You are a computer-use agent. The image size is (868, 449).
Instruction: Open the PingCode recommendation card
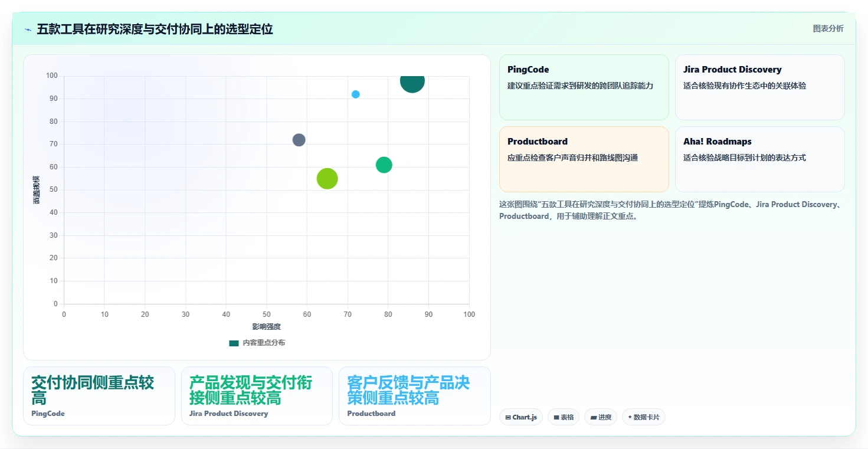tap(584, 87)
